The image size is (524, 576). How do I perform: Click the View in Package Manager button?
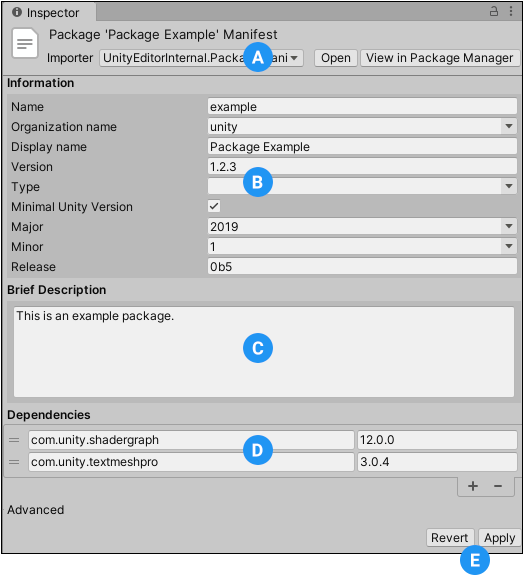[440, 58]
